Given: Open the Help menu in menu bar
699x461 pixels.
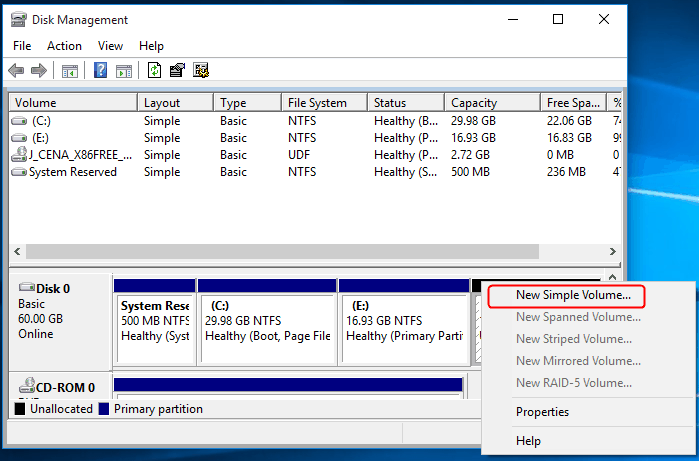Looking at the screenshot, I should [x=151, y=46].
